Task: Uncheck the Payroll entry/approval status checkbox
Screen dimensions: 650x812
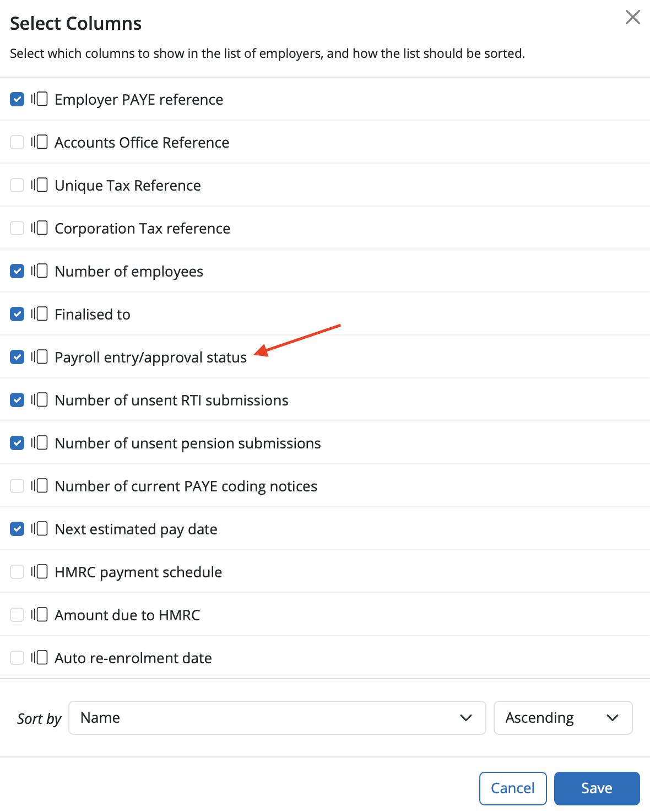Action: tap(17, 357)
